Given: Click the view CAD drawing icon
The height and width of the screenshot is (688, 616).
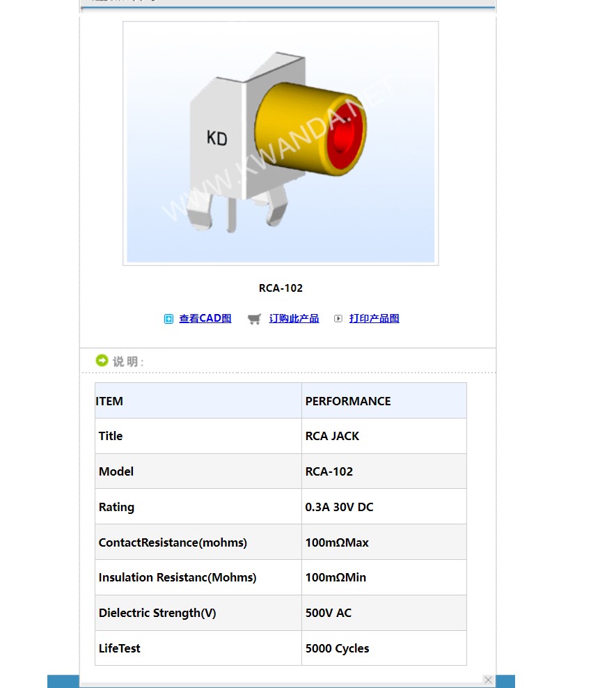Looking at the screenshot, I should [168, 319].
